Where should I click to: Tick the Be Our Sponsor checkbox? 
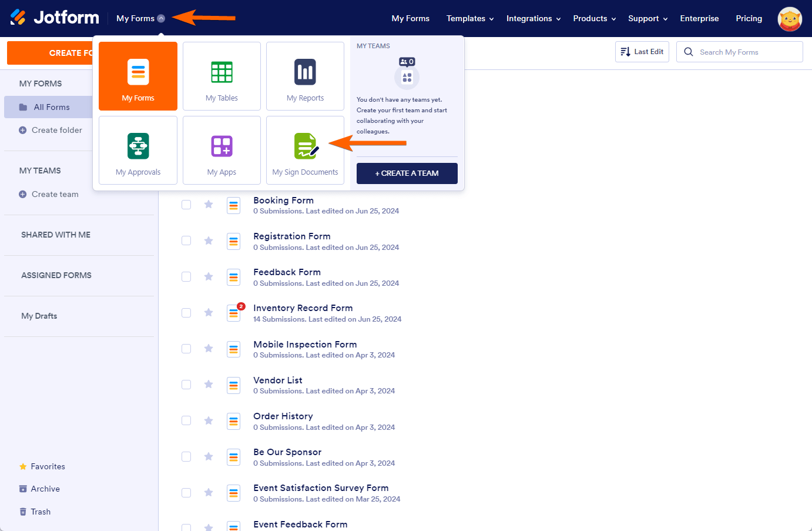(x=186, y=456)
